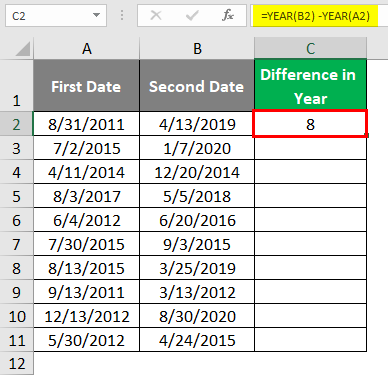388x375 pixels.
Task: Cancel formula entry with X icon
Action: pos(156,15)
